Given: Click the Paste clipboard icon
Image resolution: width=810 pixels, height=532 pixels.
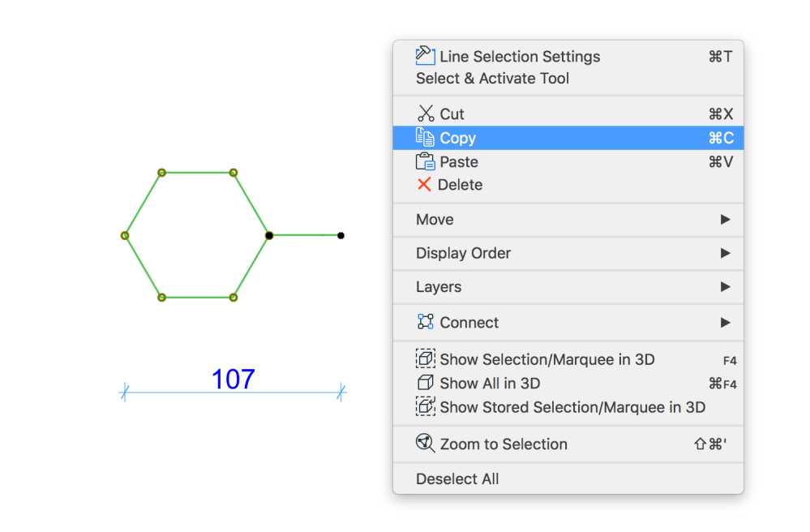Looking at the screenshot, I should [426, 161].
